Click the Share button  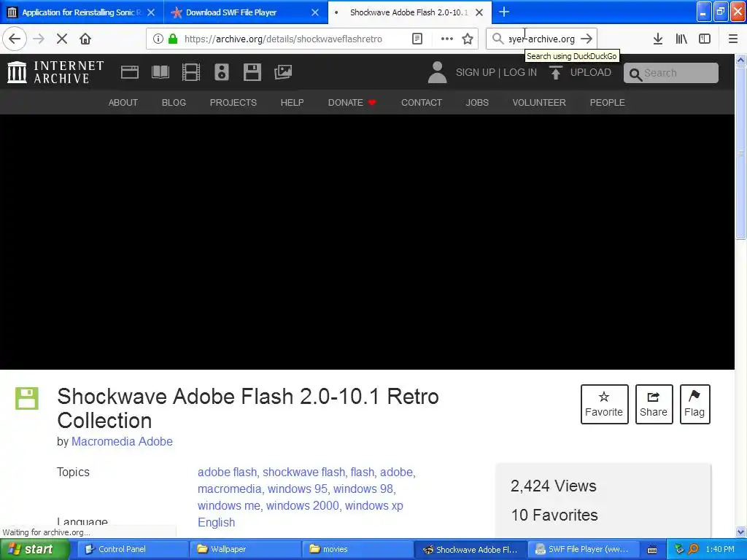pos(654,404)
